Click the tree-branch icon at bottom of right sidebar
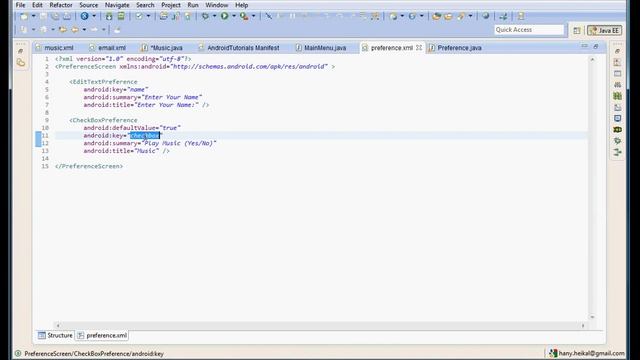The image size is (640, 360). click(617, 152)
